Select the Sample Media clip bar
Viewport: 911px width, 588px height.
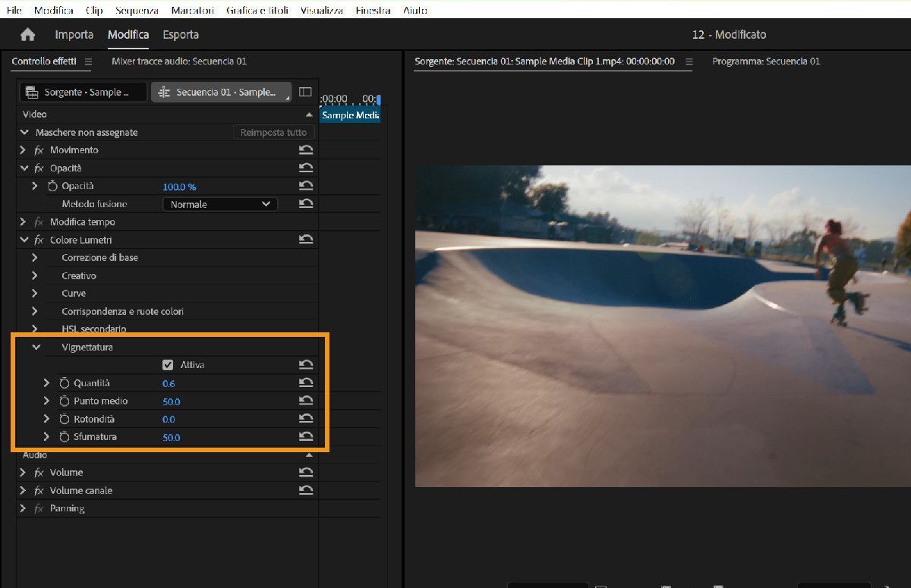click(x=350, y=115)
